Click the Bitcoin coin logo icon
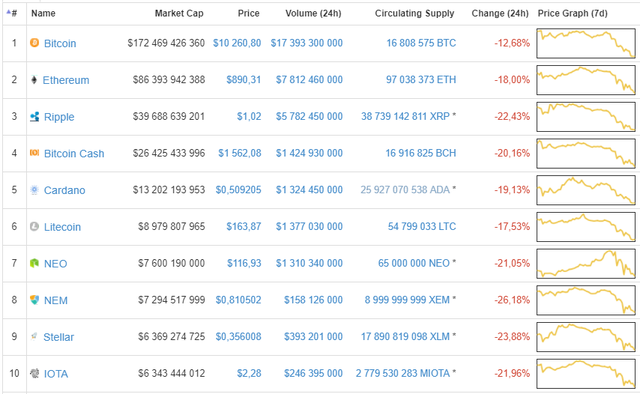Image resolution: width=640 pixels, height=394 pixels. [34, 42]
